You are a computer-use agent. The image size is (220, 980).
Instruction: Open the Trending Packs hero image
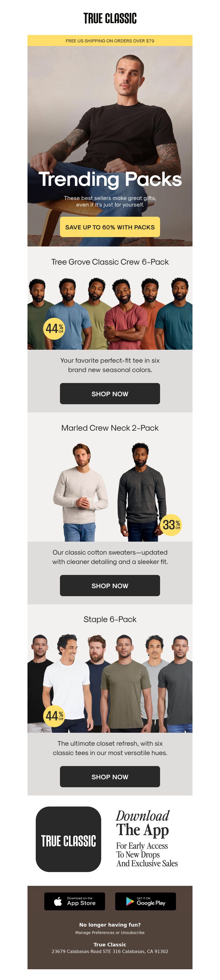[x=110, y=146]
